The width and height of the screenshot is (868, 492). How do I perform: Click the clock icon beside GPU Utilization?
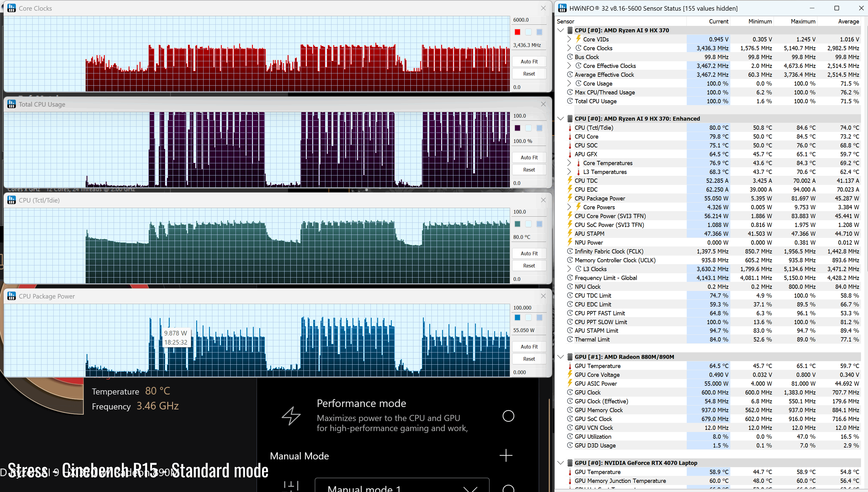(570, 436)
